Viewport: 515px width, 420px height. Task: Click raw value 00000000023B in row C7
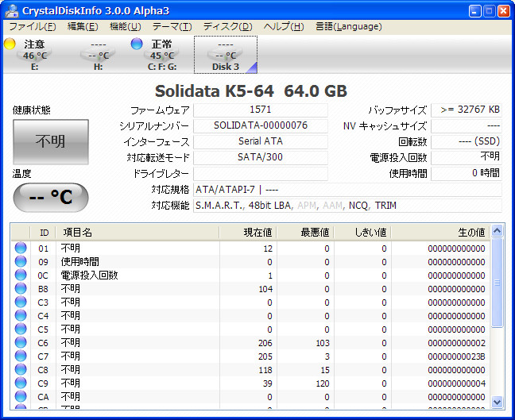pos(456,356)
